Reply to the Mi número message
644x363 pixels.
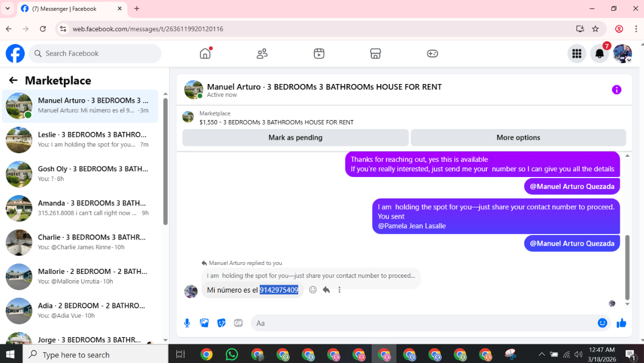click(x=326, y=290)
